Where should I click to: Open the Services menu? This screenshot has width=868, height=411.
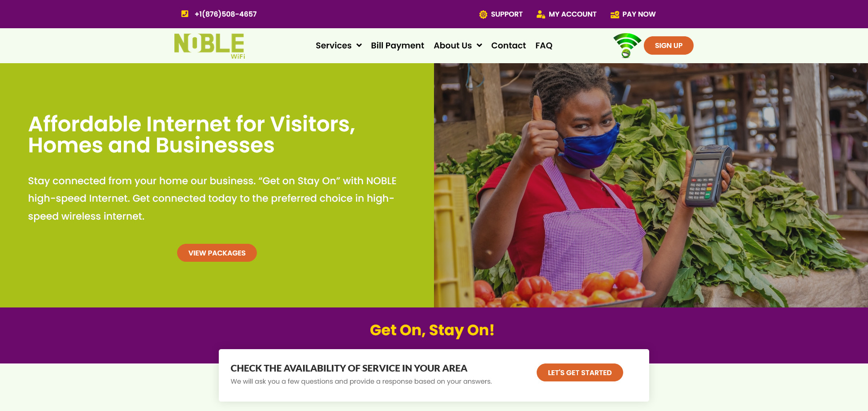coord(334,45)
